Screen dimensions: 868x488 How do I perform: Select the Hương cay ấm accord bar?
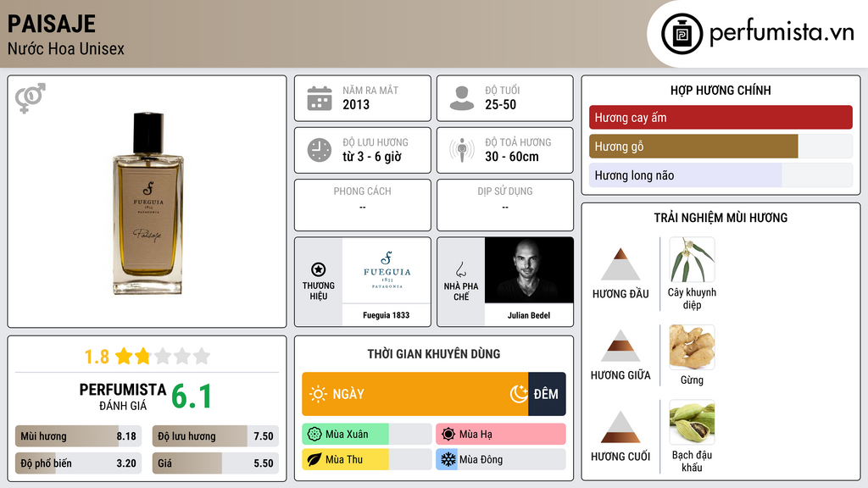pyautogui.click(x=721, y=117)
